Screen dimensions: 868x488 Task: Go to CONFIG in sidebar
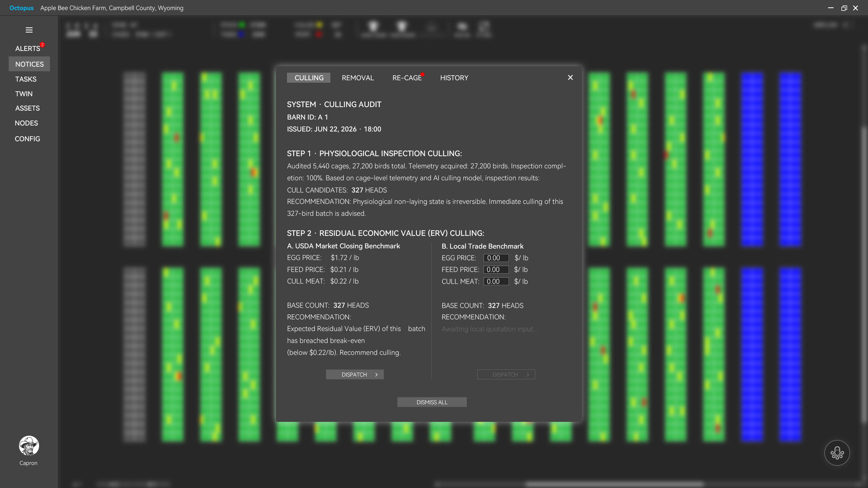click(x=27, y=139)
